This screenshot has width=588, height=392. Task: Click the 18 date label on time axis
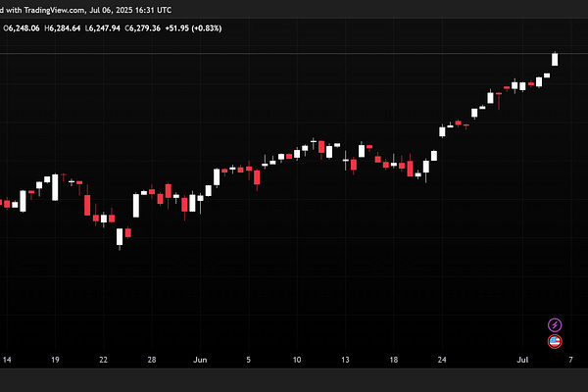[393, 360]
